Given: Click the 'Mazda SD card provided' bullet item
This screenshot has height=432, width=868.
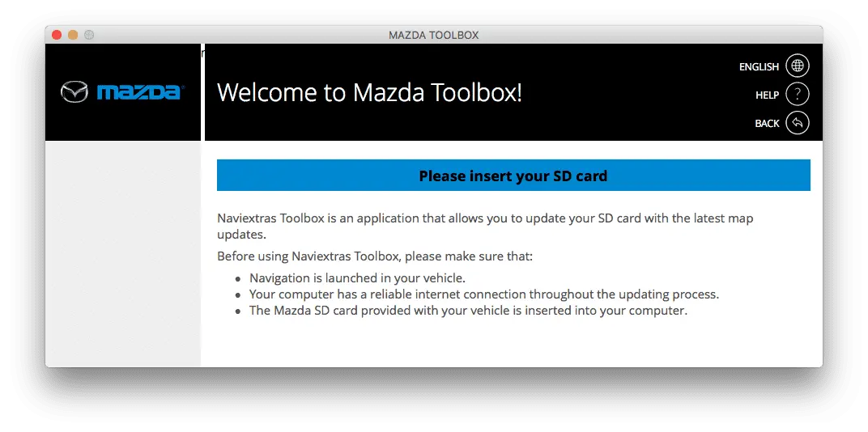Looking at the screenshot, I should pos(468,311).
